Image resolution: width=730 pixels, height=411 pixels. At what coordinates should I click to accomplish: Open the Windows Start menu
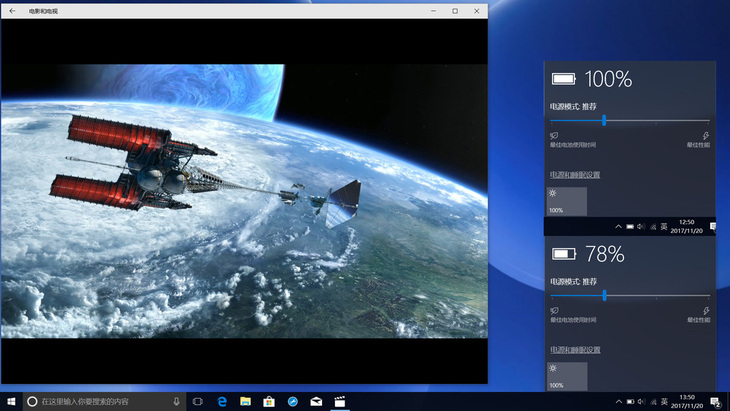[x=10, y=401]
